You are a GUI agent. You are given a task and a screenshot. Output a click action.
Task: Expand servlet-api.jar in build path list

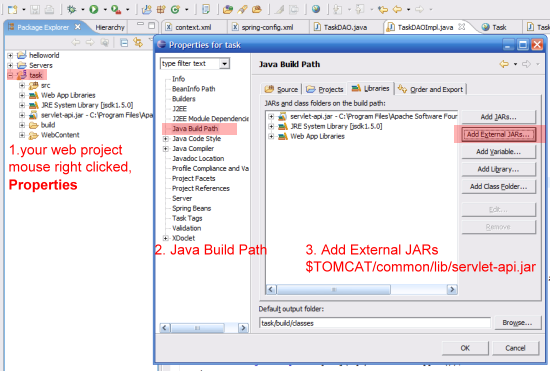coord(271,116)
